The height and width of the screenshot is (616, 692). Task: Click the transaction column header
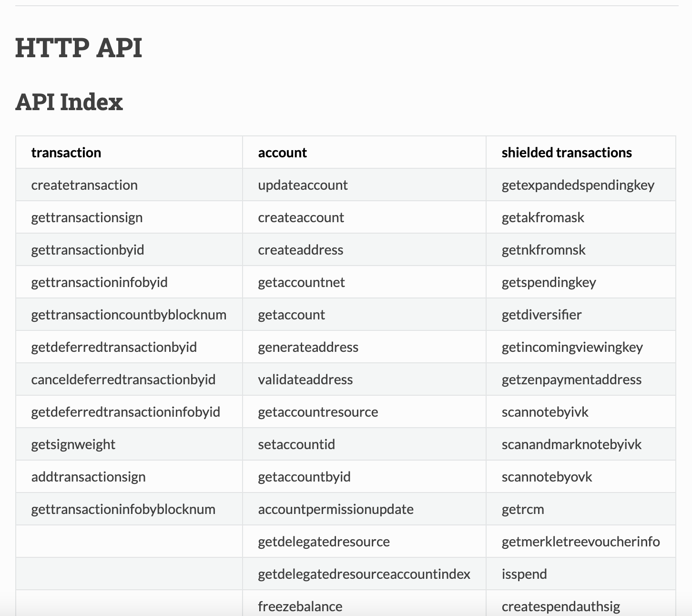click(x=66, y=153)
